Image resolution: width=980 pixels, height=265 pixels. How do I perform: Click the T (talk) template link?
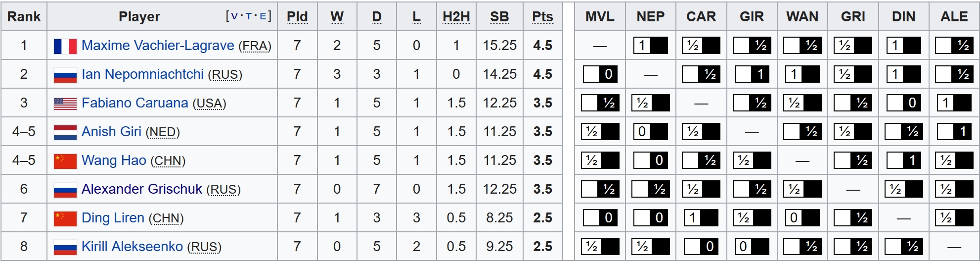coord(249,16)
